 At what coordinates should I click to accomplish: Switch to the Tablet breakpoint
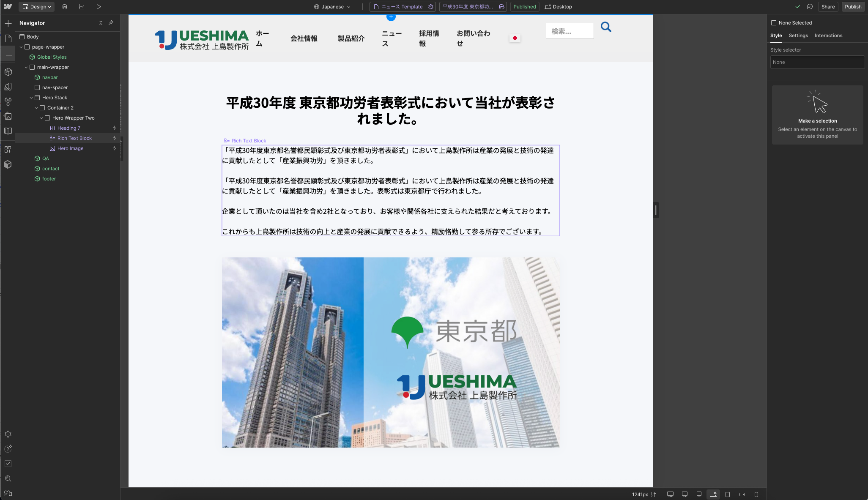click(x=728, y=495)
